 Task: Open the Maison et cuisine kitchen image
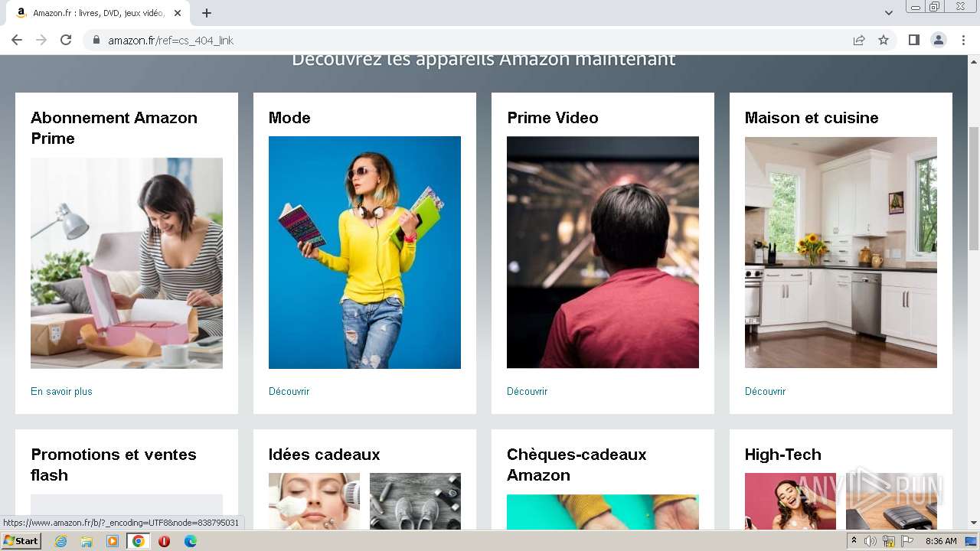point(841,253)
